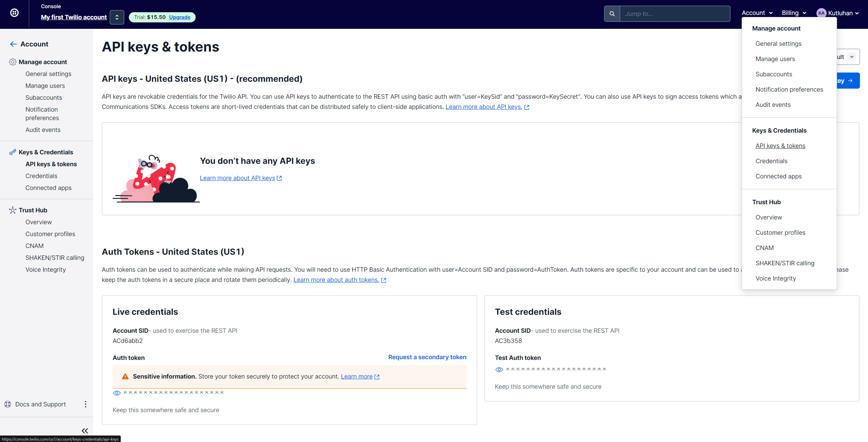
Task: Open the account switcher selector
Action: coord(117,17)
